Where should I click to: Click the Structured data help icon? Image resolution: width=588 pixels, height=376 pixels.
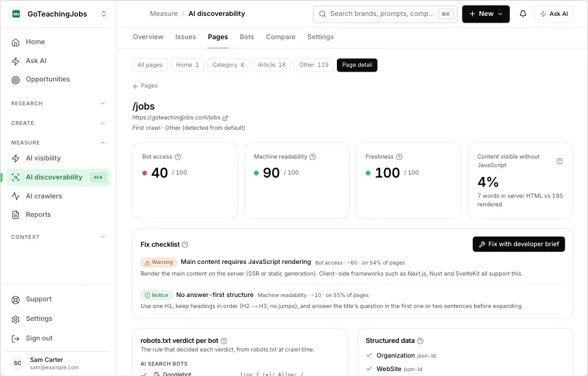pos(420,340)
